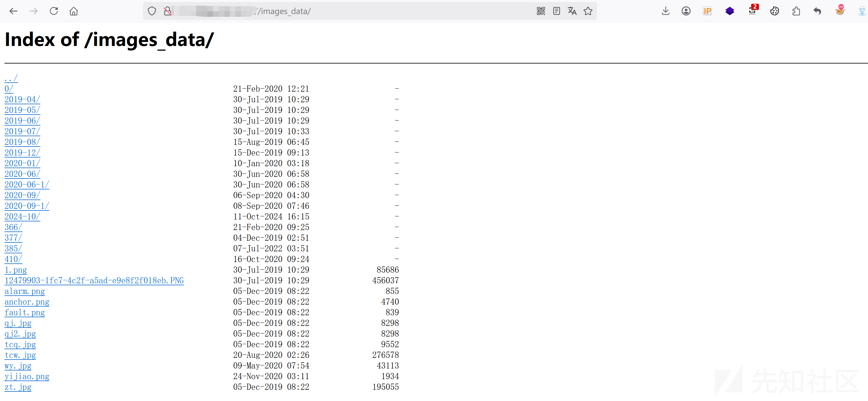Open the 2019-04/ folder link
868x401 pixels.
coord(22,99)
